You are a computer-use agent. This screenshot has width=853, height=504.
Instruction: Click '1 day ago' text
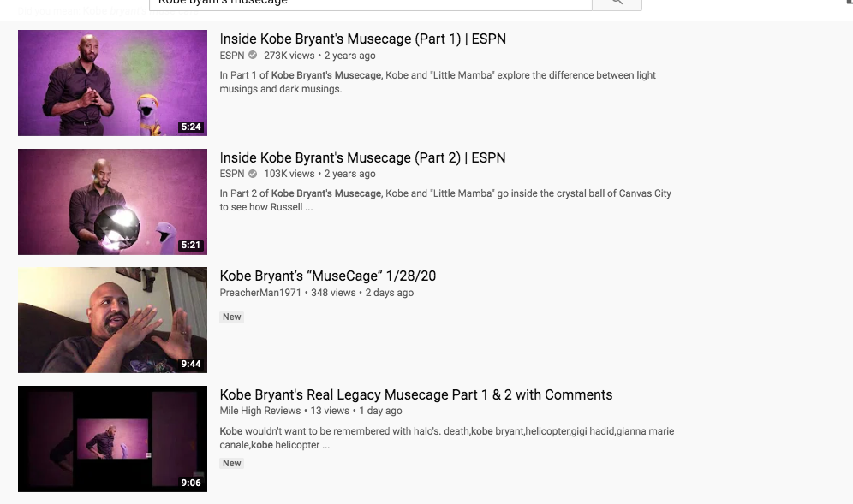[x=380, y=411]
